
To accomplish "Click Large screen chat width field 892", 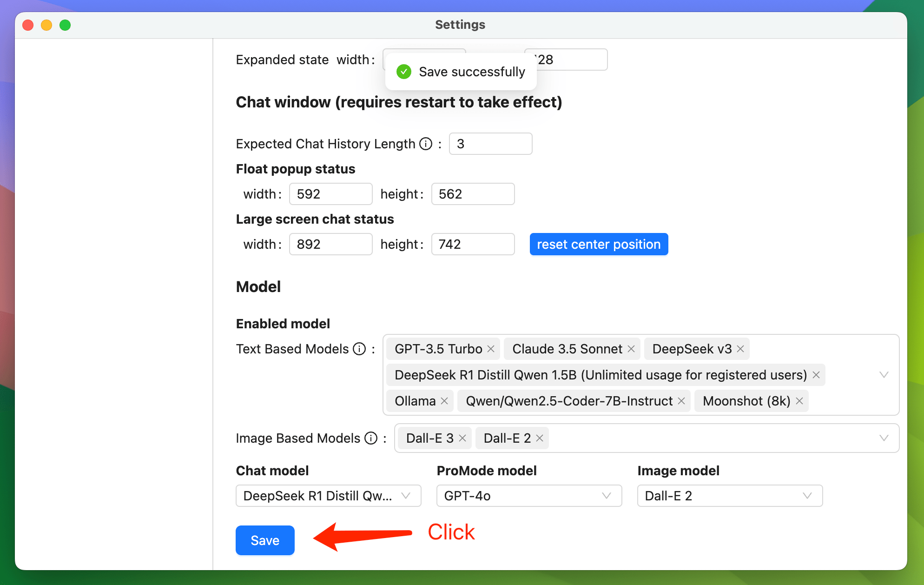I will [x=330, y=244].
